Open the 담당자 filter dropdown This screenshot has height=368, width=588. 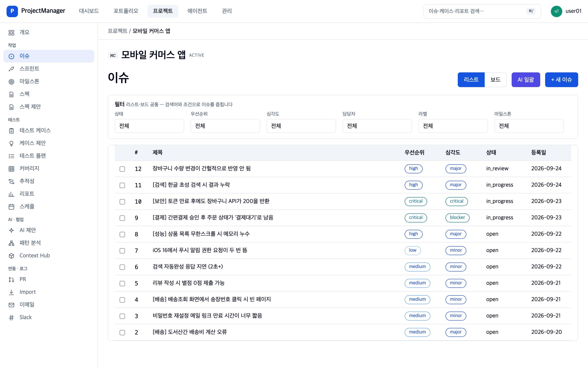tap(377, 126)
